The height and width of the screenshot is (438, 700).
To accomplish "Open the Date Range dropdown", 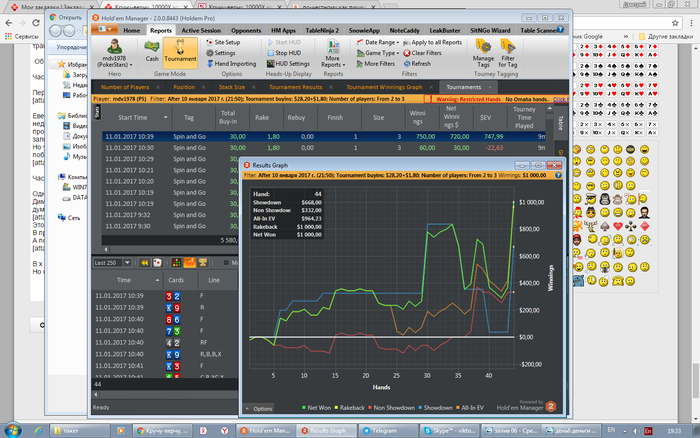I will click(x=378, y=42).
